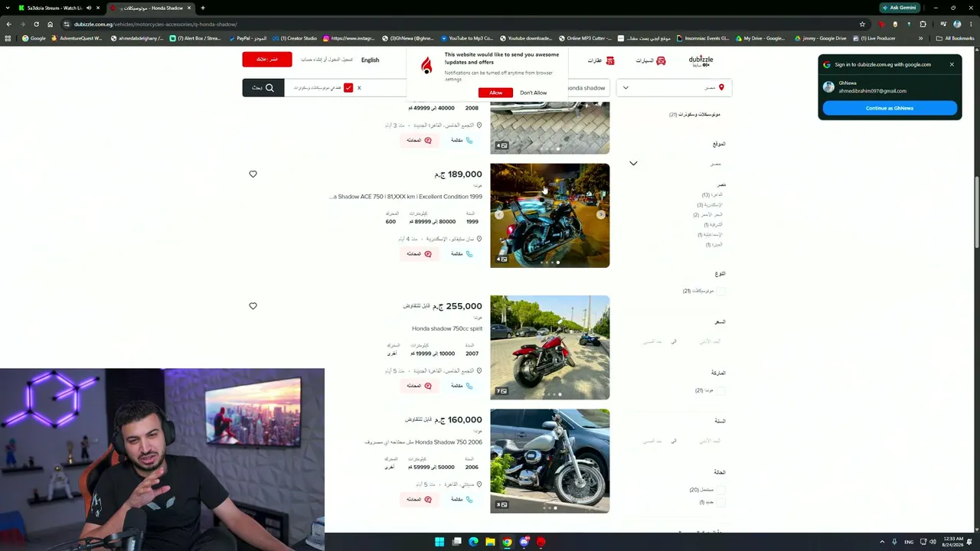Chat with seller of the 2008 listing
The height and width of the screenshot is (551, 980).
(419, 140)
